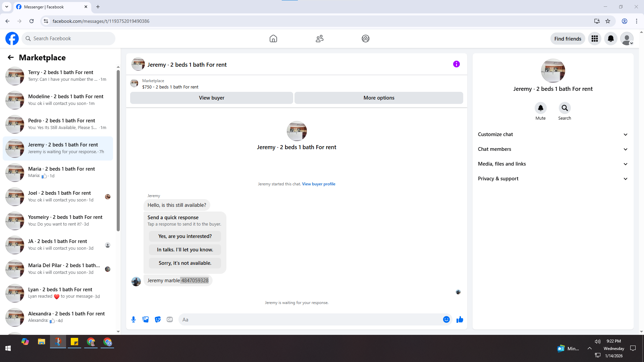Expand Media, files and links section
The height and width of the screenshot is (362, 644).
tap(553, 164)
